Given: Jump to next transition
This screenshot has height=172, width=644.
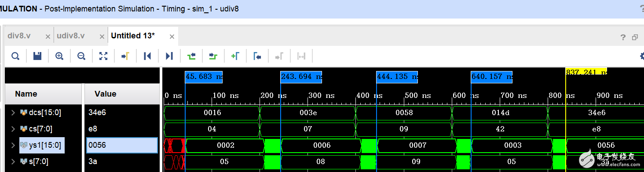Looking at the screenshot, I should click(213, 56).
